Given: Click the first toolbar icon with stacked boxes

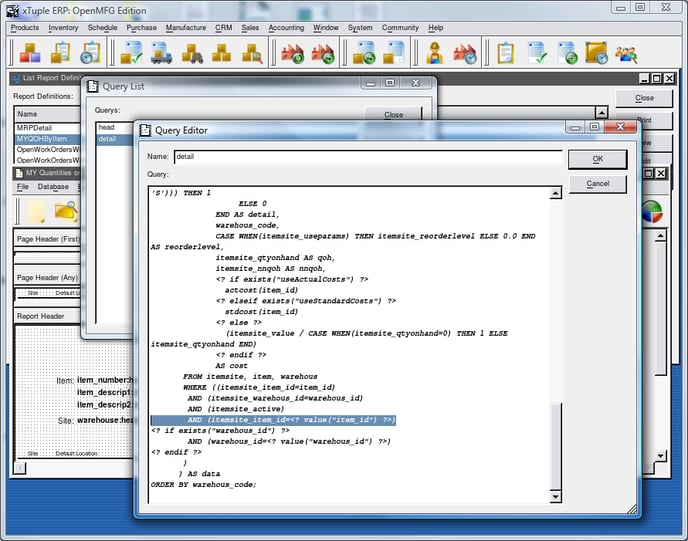Looking at the screenshot, I should tap(29, 52).
